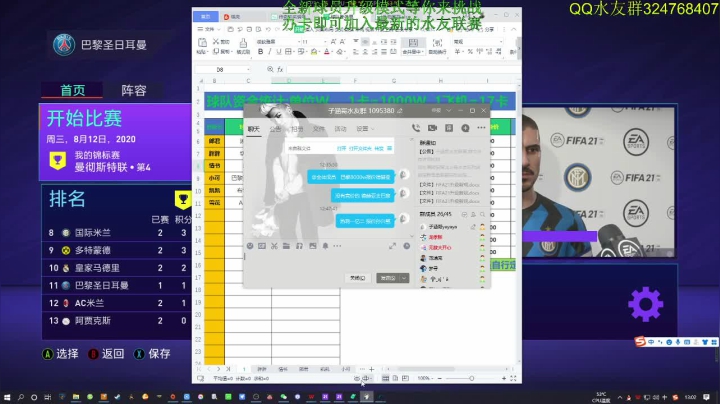The image size is (720, 404).
Task: Click the fill color bucket swatch
Action: [x=314, y=52]
